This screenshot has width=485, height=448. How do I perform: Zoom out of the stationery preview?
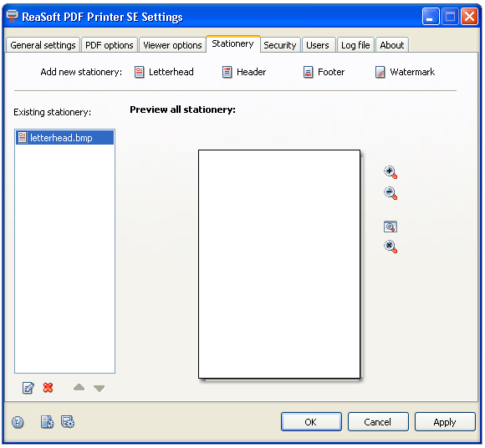coord(391,193)
